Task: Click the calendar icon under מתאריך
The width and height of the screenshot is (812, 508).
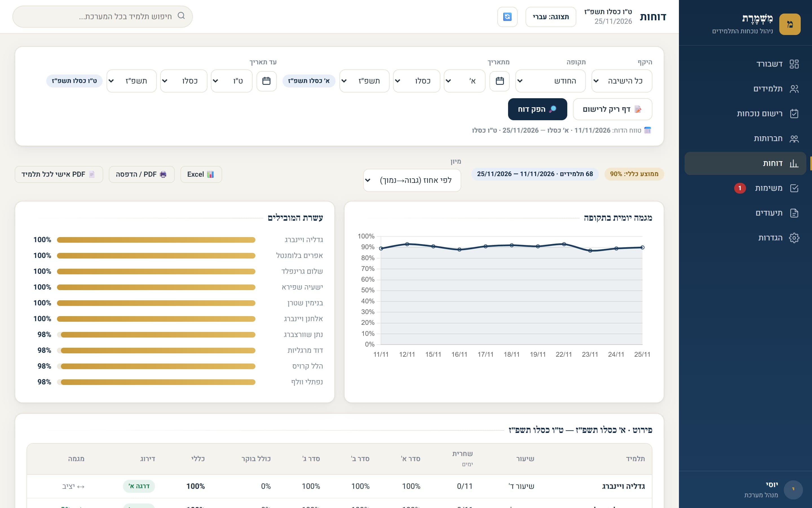Action: pos(499,81)
